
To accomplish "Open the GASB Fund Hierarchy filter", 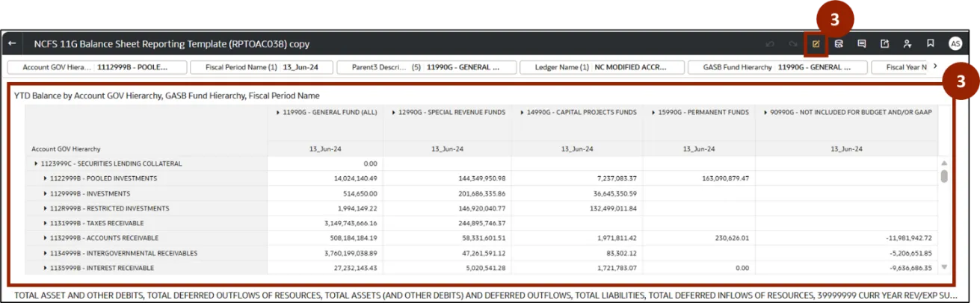I will (x=777, y=67).
